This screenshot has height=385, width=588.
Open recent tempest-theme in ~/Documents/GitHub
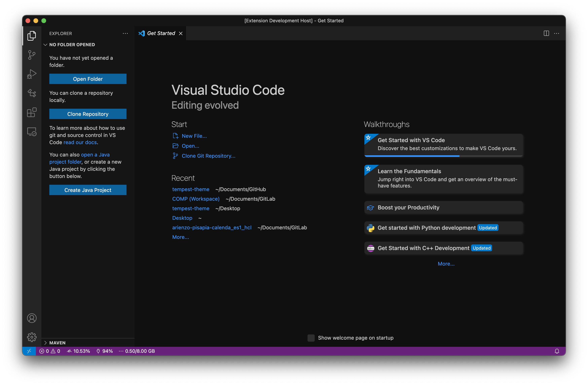(x=191, y=189)
